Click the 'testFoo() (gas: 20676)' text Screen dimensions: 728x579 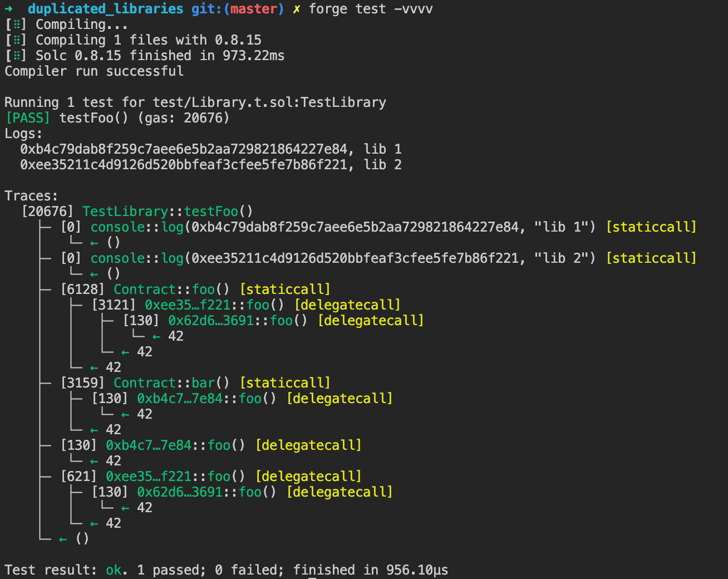[144, 118]
